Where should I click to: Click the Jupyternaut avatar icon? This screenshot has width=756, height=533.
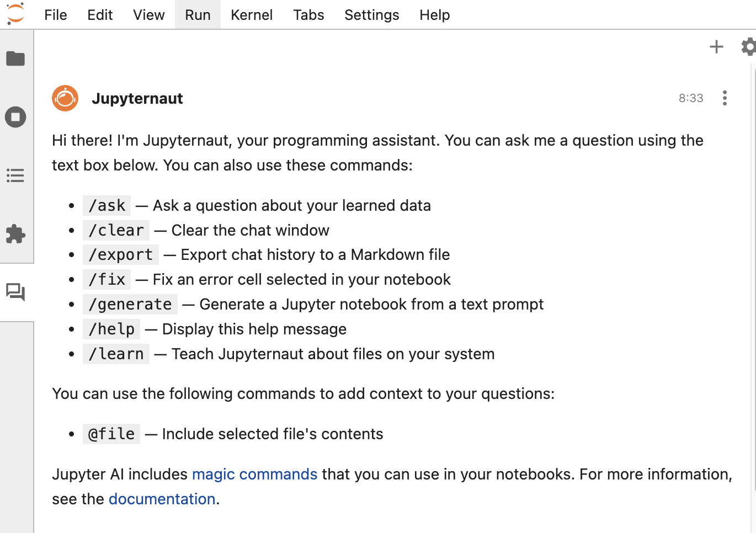click(x=65, y=98)
